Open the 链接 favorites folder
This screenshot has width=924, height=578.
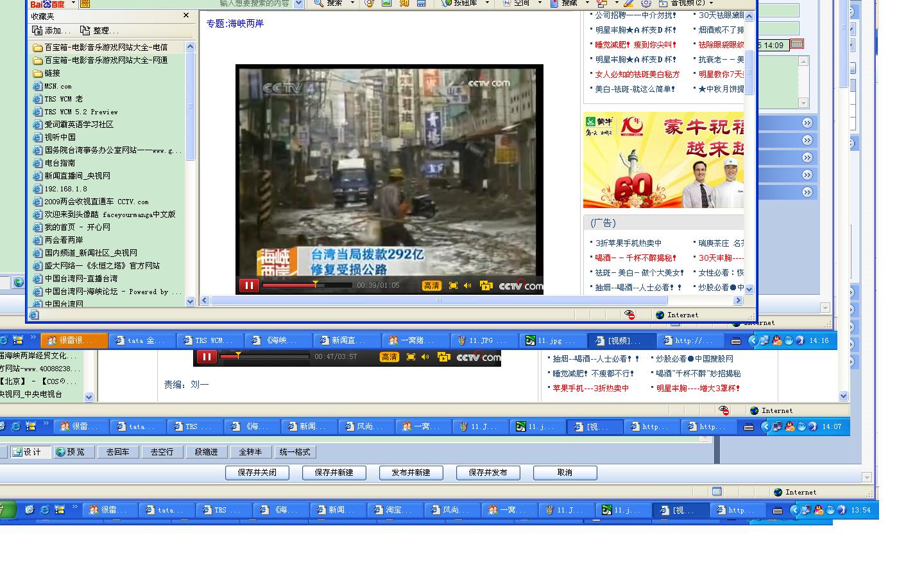51,73
